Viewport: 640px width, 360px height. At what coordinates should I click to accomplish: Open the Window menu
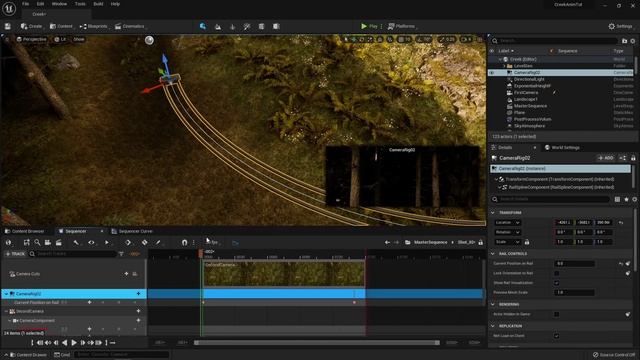point(59,4)
